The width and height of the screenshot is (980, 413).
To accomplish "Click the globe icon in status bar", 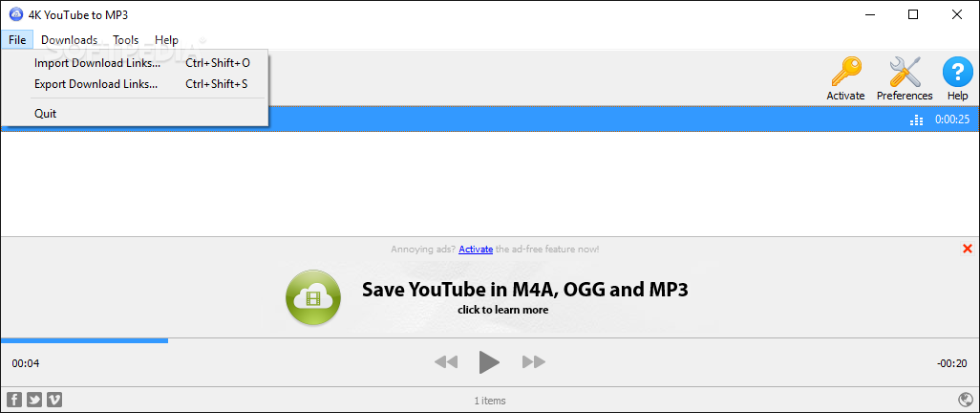I will (965, 400).
